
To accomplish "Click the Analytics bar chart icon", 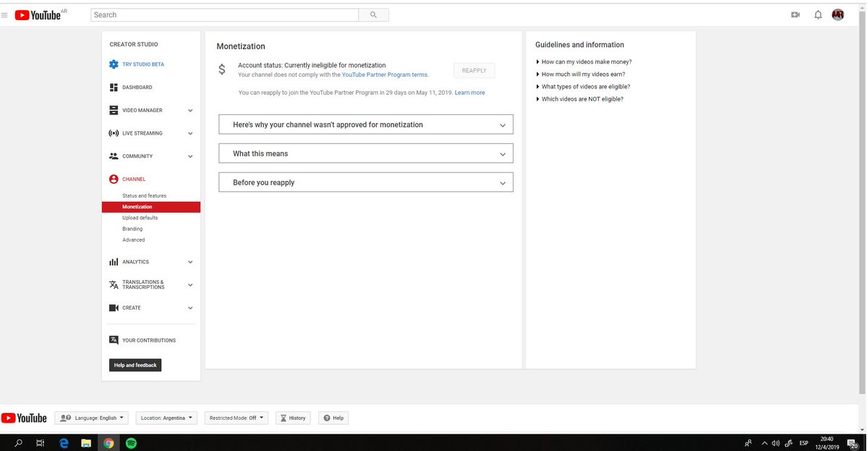I will [x=114, y=262].
